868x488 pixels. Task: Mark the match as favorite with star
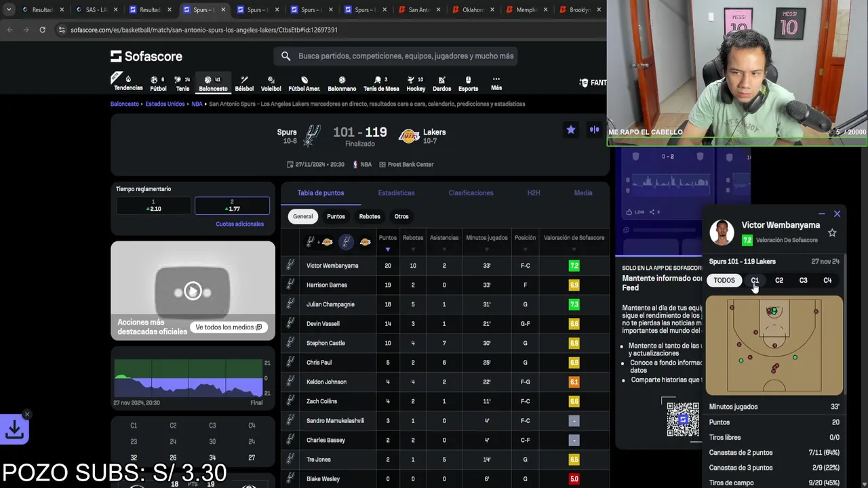[x=571, y=129]
